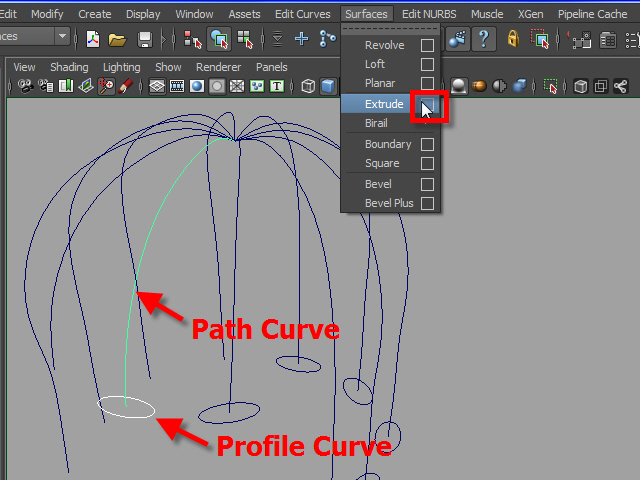
Task: Toggle the orange motion blur icon
Action: coord(479,86)
